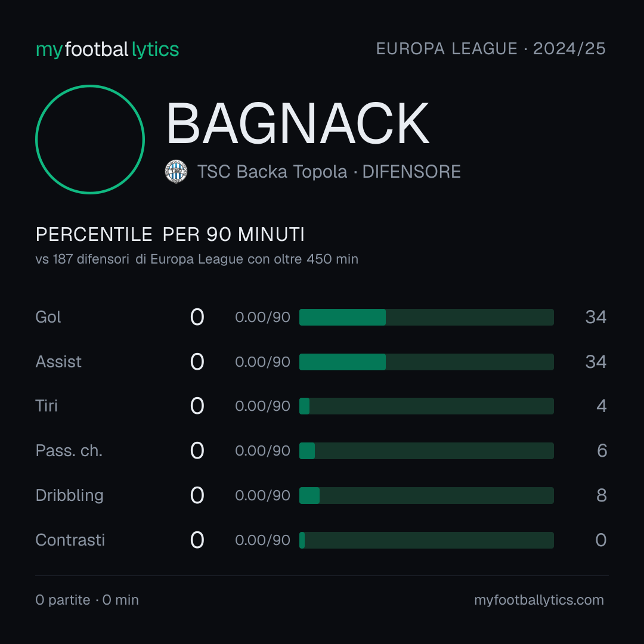
Task: Select the Gol stat label
Action: pos(48,317)
